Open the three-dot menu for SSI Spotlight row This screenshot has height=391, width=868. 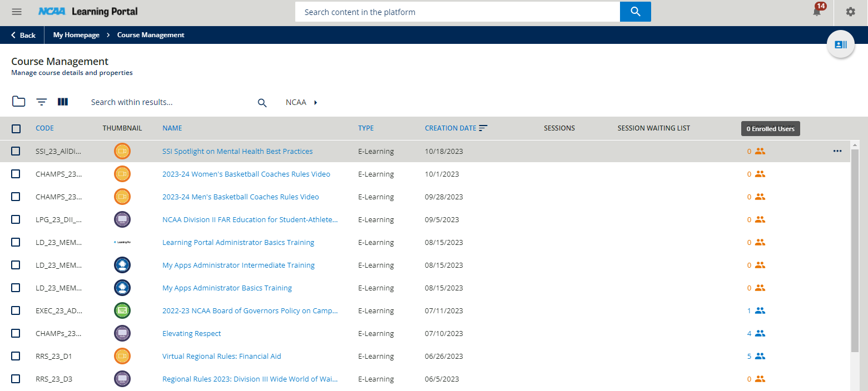pos(837,151)
